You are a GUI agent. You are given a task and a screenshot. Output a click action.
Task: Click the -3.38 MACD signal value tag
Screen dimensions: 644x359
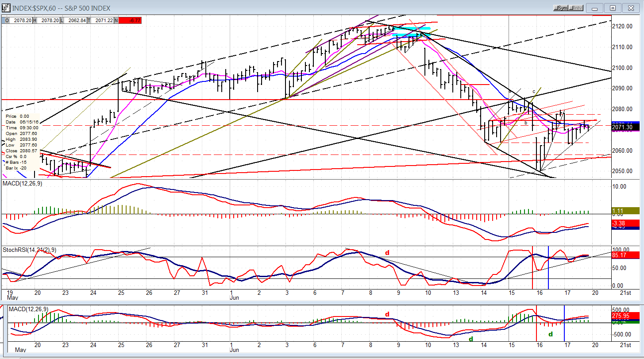point(625,224)
